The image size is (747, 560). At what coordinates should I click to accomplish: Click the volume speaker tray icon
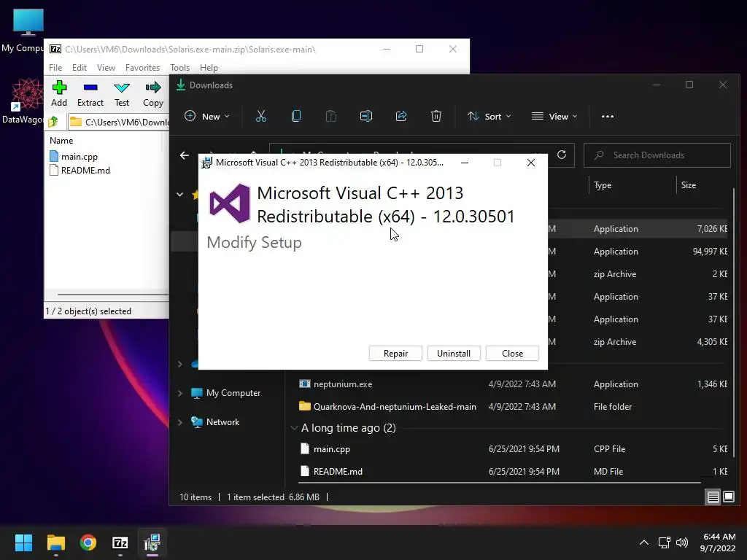(x=682, y=542)
